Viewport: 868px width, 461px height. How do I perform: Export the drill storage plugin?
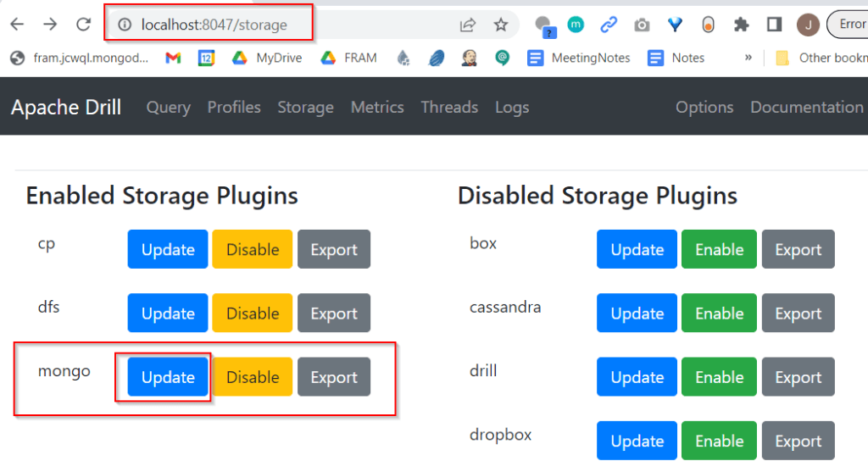pos(798,377)
